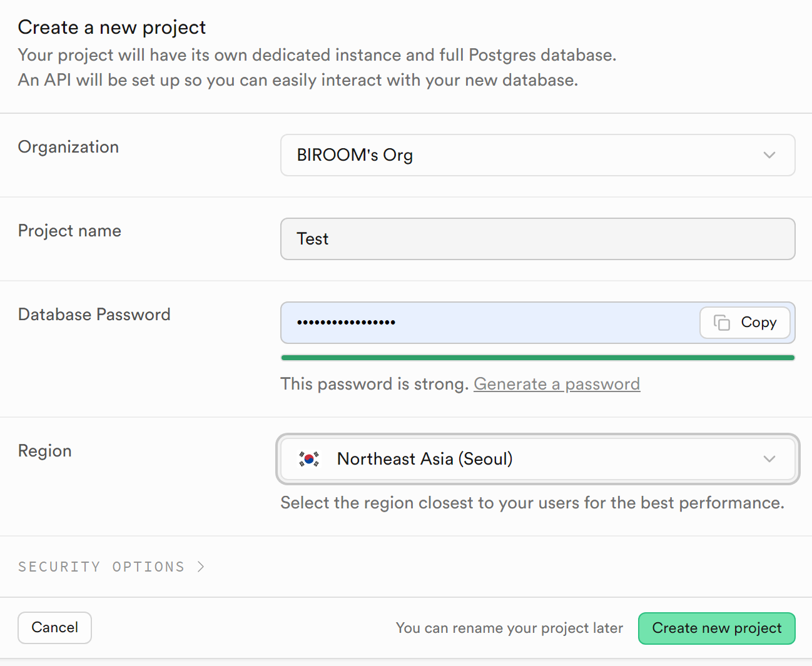Click inside the Database Password field
Viewport: 812px width, 666px height.
(x=490, y=323)
